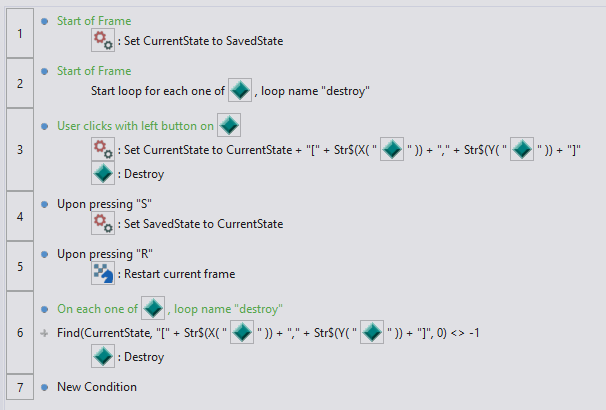
Task: Click the blue bullet beside "New Condition"
Action: point(46,387)
